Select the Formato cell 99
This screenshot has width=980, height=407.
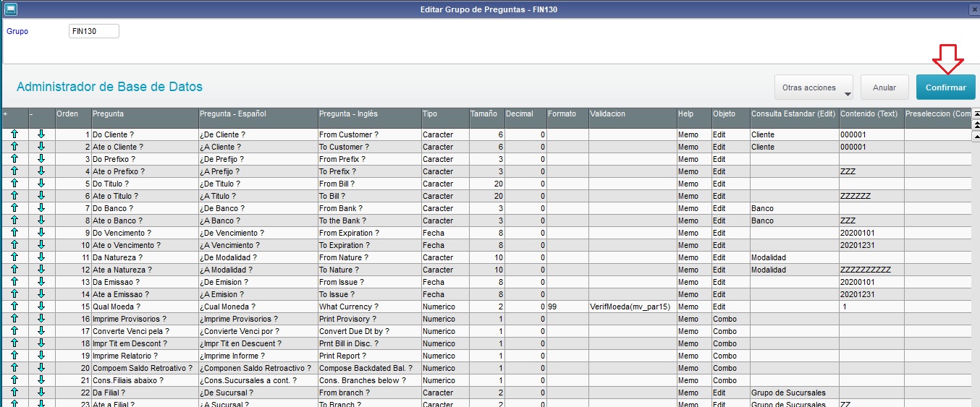point(567,307)
